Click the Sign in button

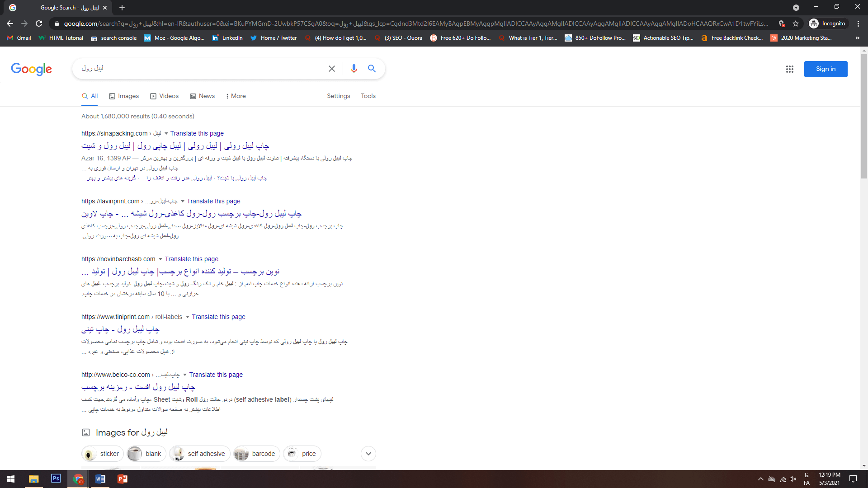pos(826,69)
